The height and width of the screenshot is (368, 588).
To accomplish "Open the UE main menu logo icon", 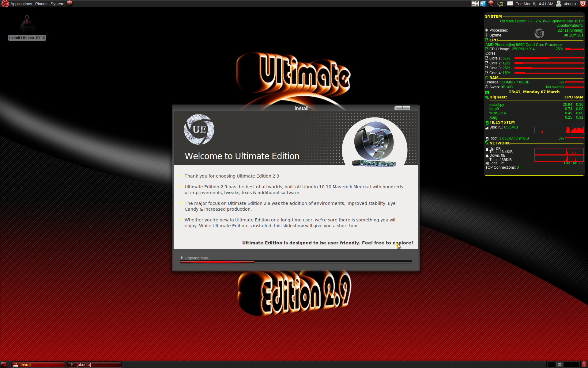I will [5, 4].
